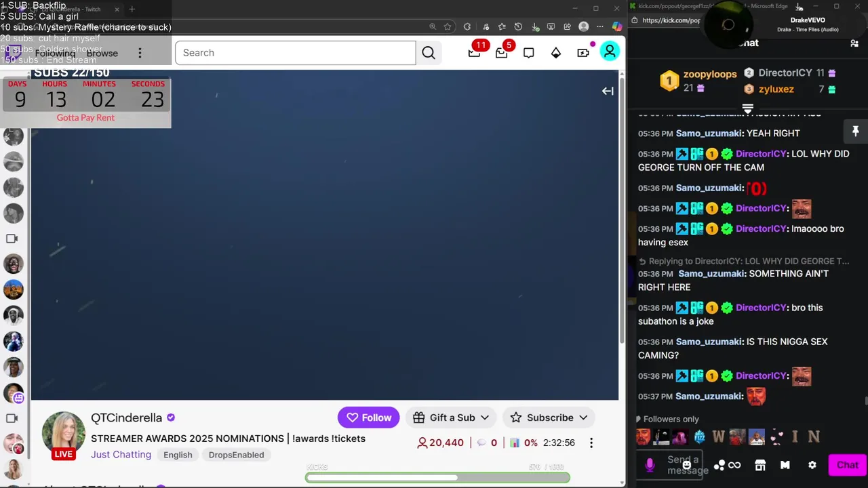
Task: Open stream more options three dots
Action: pyautogui.click(x=591, y=443)
